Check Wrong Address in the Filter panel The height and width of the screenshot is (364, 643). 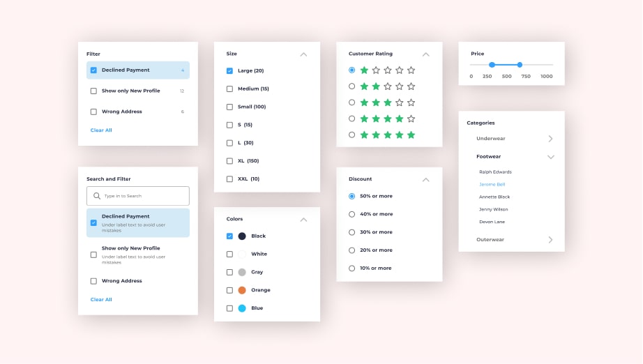[x=93, y=112]
